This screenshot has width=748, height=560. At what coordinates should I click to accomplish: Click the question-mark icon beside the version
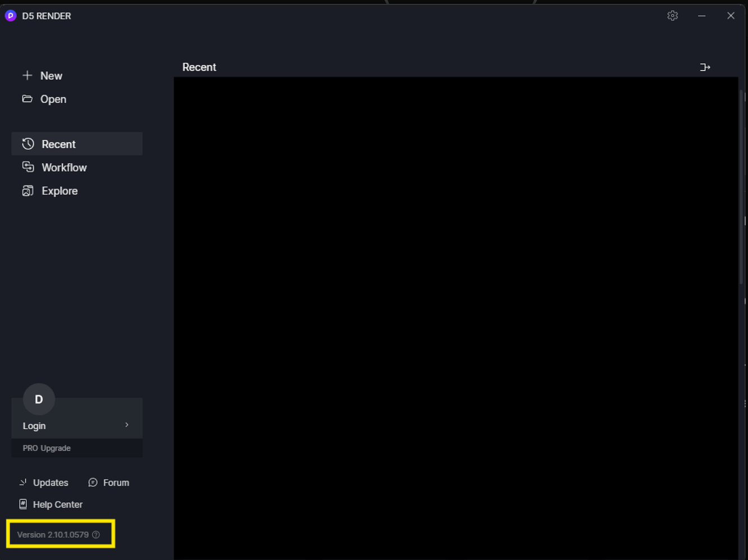click(x=96, y=534)
